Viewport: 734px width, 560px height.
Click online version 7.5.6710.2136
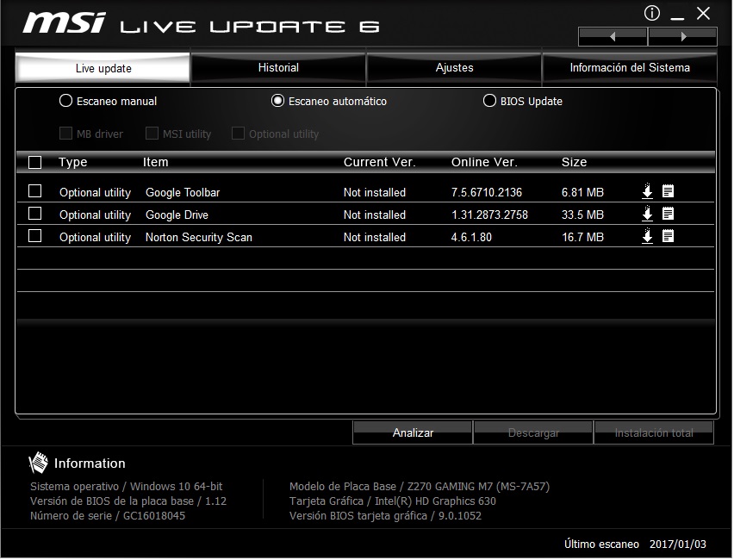pyautogui.click(x=487, y=192)
